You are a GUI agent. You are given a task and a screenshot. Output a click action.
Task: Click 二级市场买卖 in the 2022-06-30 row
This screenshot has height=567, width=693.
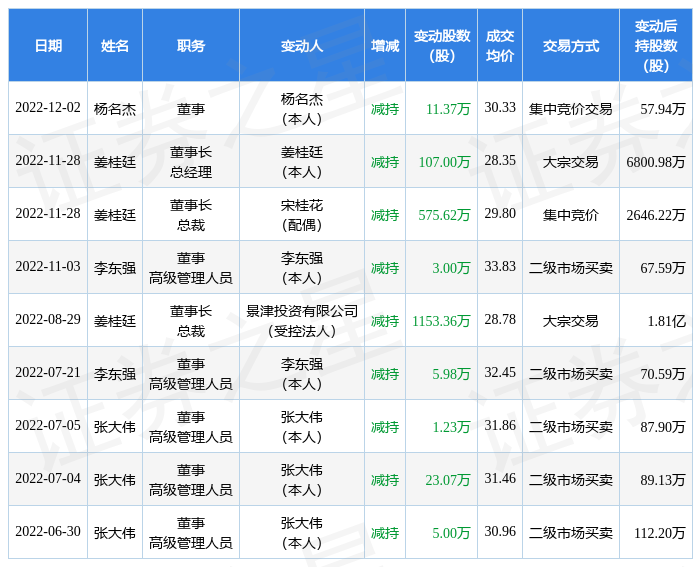(x=571, y=533)
